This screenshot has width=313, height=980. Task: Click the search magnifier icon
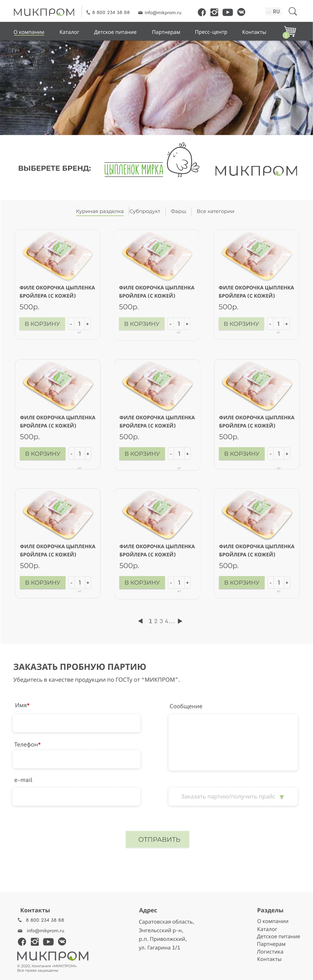(x=292, y=12)
